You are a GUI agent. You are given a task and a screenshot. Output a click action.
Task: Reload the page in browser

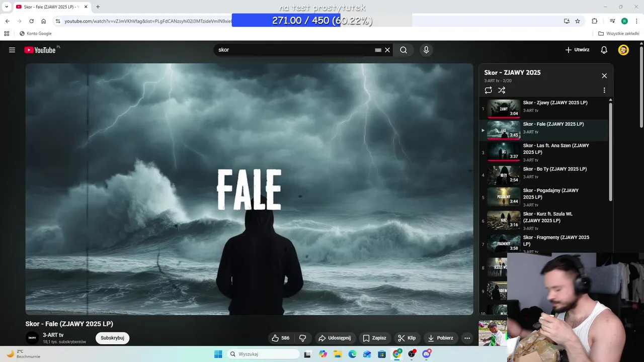(31, 21)
